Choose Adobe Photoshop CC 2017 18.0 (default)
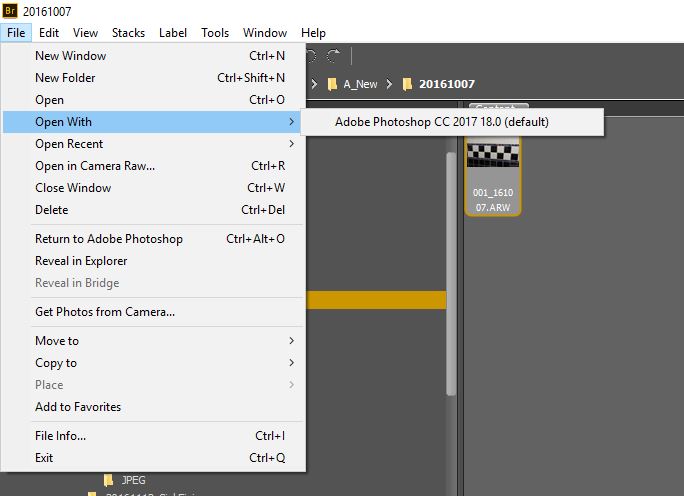The width and height of the screenshot is (684, 496). tap(452, 122)
